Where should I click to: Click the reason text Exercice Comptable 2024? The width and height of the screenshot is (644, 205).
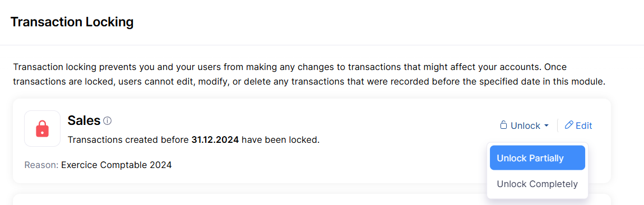(x=116, y=165)
